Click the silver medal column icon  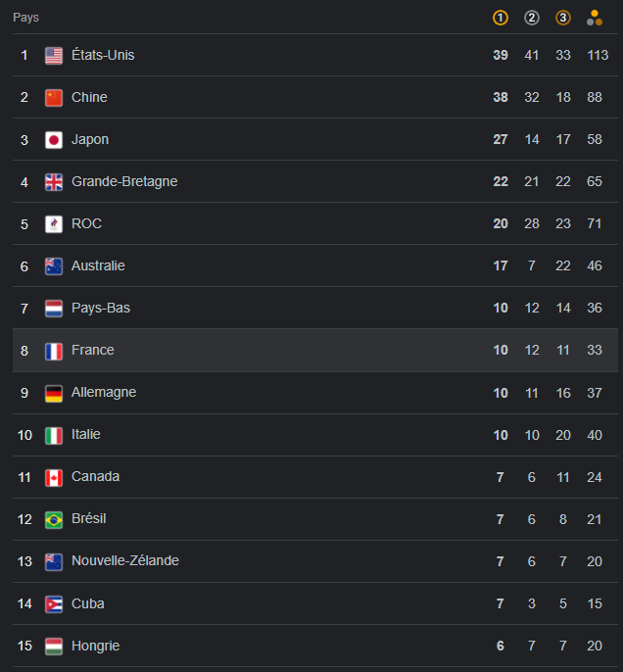(x=532, y=18)
